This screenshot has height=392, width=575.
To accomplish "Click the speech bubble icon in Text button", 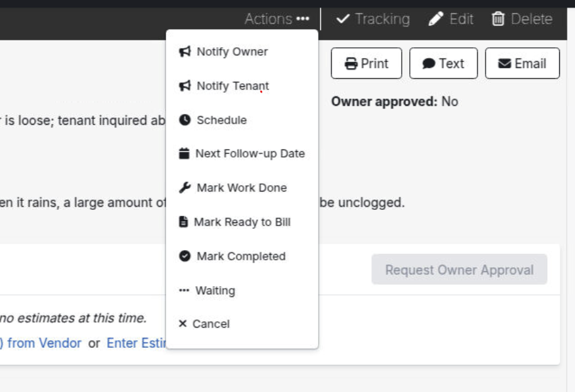I will click(x=429, y=64).
